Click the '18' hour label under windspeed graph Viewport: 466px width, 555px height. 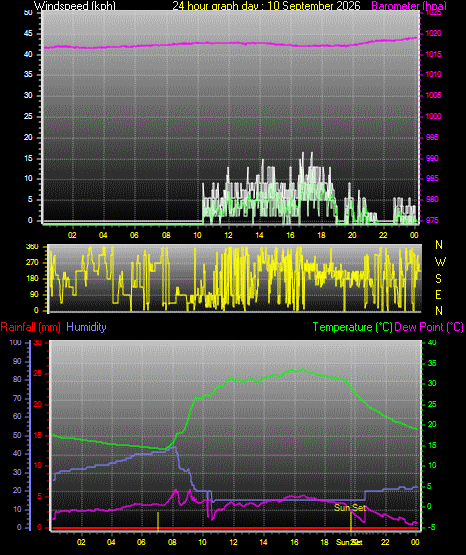click(321, 235)
